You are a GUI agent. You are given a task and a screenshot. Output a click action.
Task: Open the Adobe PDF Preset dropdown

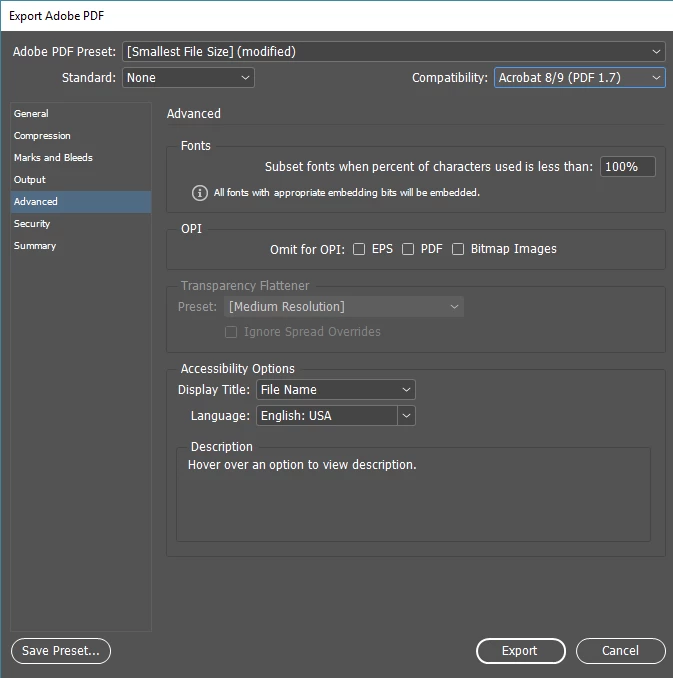(x=394, y=51)
